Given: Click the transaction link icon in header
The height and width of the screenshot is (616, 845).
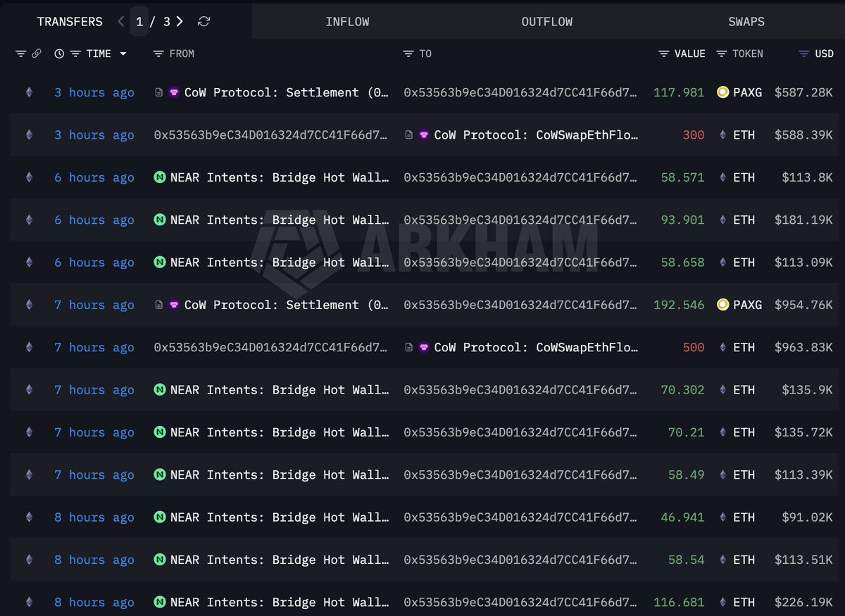Looking at the screenshot, I should (37, 54).
